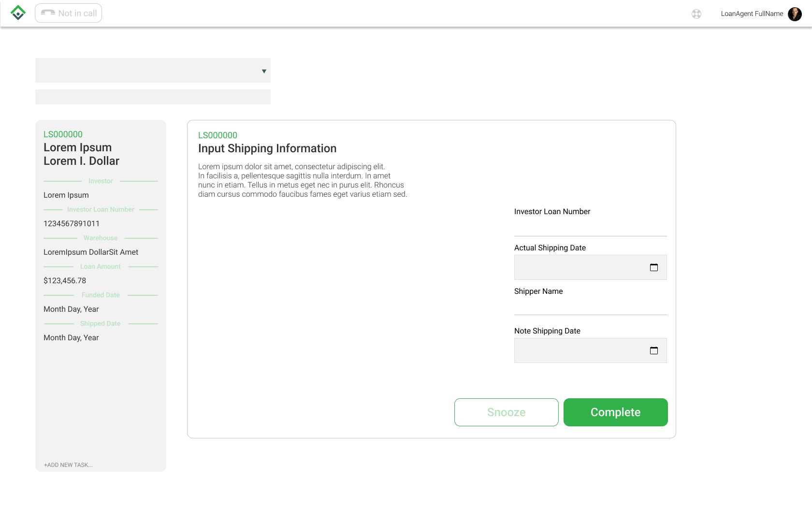Open the LoanAgent FullName profile menu
Image resolution: width=812 pixels, height=522 pixels.
point(752,14)
